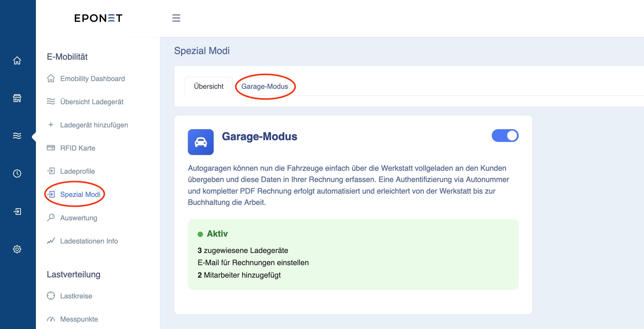Open the settings gear in the blue rail
This screenshot has height=329, width=644.
point(17,249)
